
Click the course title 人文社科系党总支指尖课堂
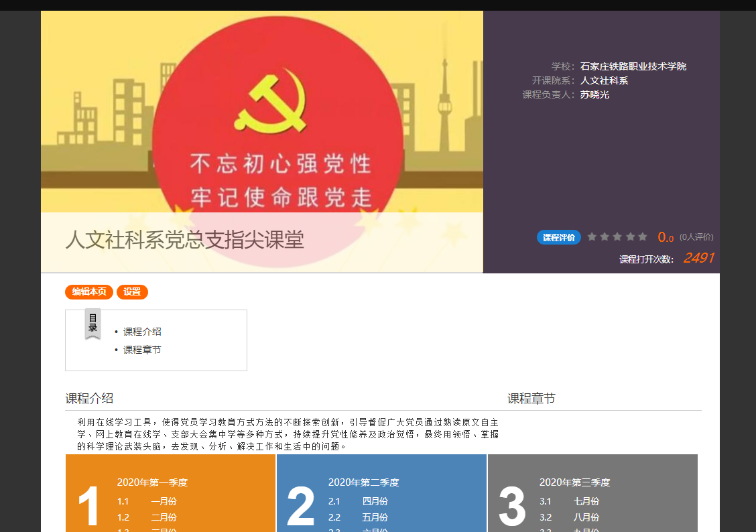[x=185, y=240]
